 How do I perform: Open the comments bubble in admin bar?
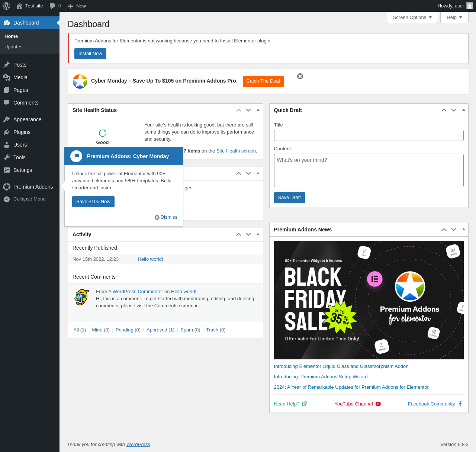[52, 6]
